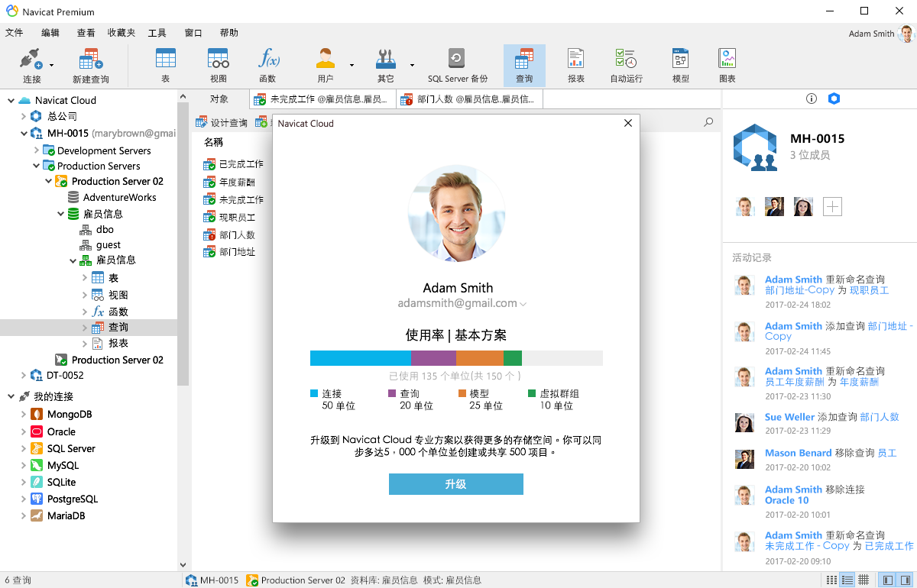Viewport: 917px width, 588px height.
Task: Expand the 总公司 tree node
Action: click(x=23, y=116)
